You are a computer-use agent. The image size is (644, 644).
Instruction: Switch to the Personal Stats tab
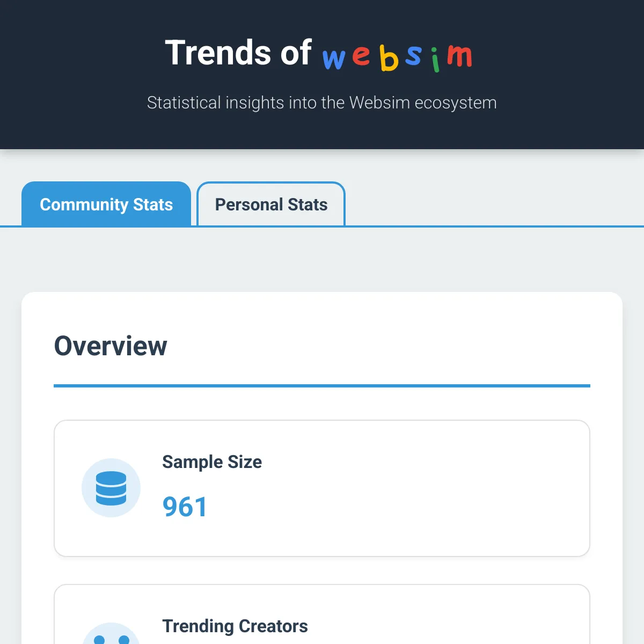point(270,204)
